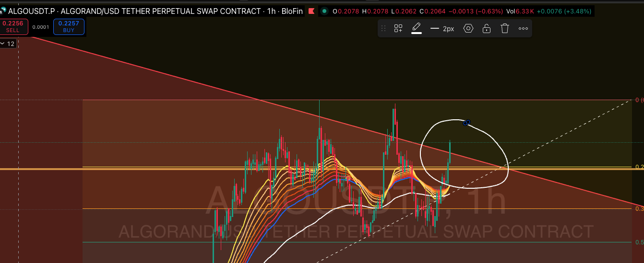
Task: Toggle the red flag next to BloFin
Action: (x=311, y=11)
